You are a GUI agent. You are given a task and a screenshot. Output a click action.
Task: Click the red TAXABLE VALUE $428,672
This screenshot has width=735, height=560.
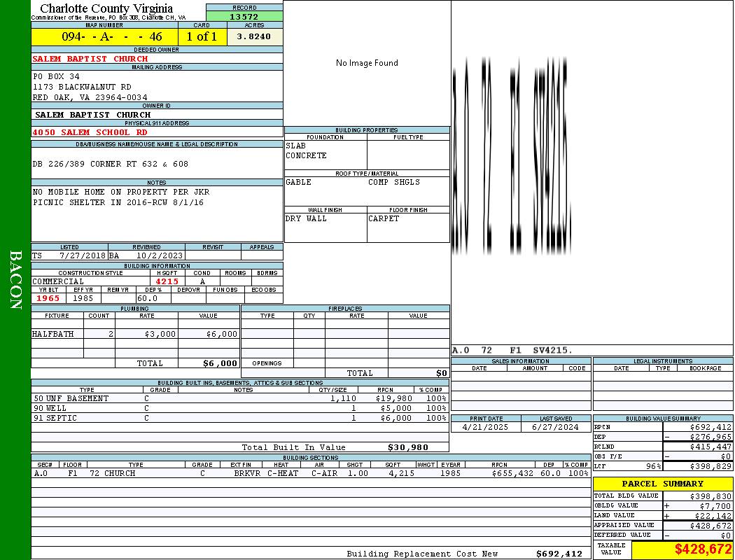tap(703, 549)
